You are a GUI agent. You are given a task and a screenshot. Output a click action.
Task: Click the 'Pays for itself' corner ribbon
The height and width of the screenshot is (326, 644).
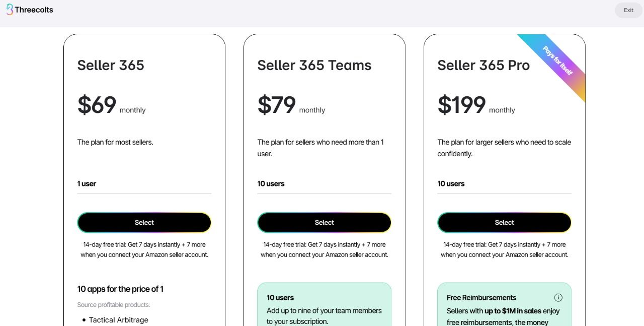[557, 60]
